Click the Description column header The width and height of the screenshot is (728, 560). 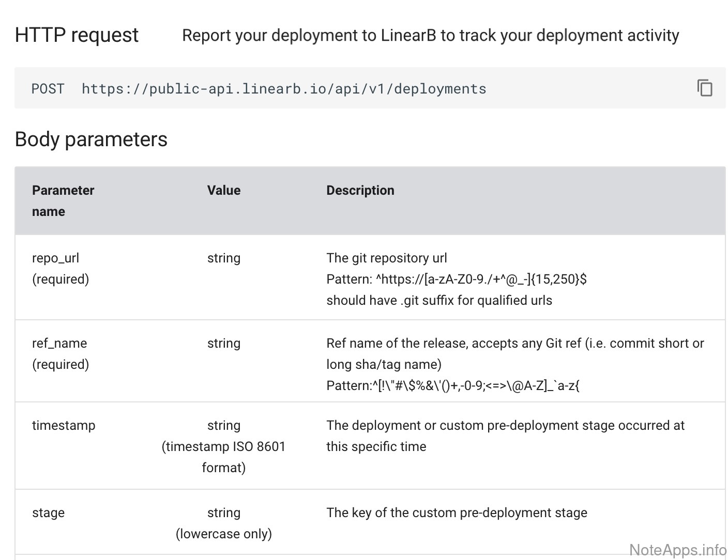(360, 190)
